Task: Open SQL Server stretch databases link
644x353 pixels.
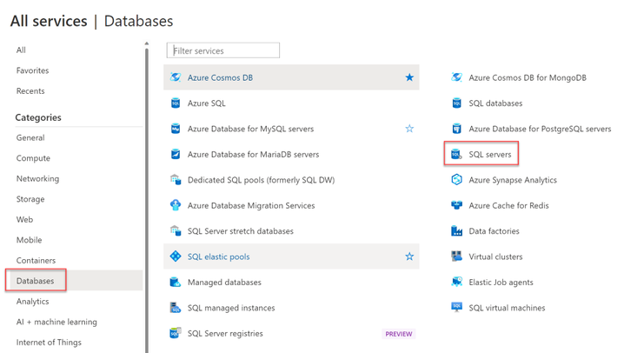Action: coord(241,231)
